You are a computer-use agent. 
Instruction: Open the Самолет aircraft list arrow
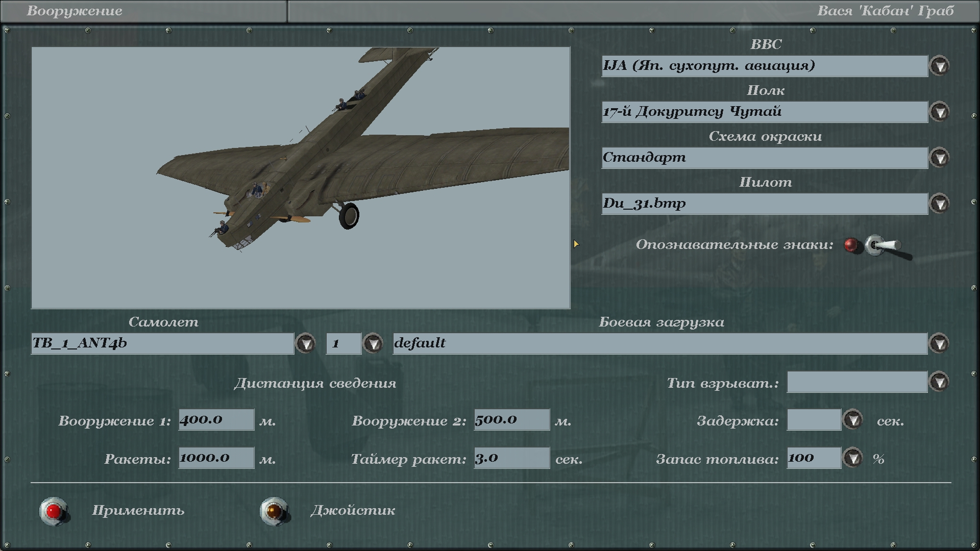306,344
